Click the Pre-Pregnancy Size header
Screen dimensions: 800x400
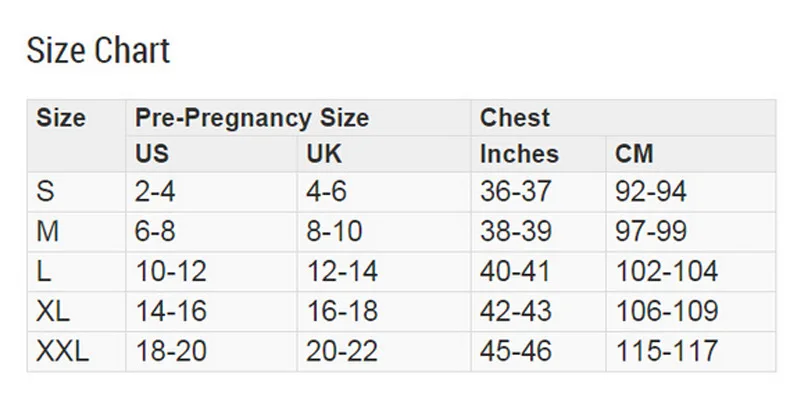(252, 118)
